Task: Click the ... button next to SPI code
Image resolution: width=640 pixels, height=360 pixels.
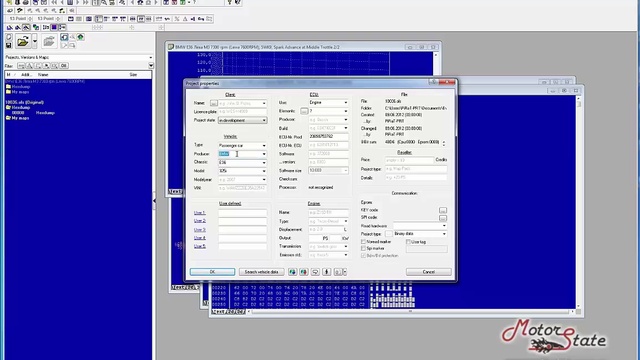Action: pyautogui.click(x=443, y=218)
